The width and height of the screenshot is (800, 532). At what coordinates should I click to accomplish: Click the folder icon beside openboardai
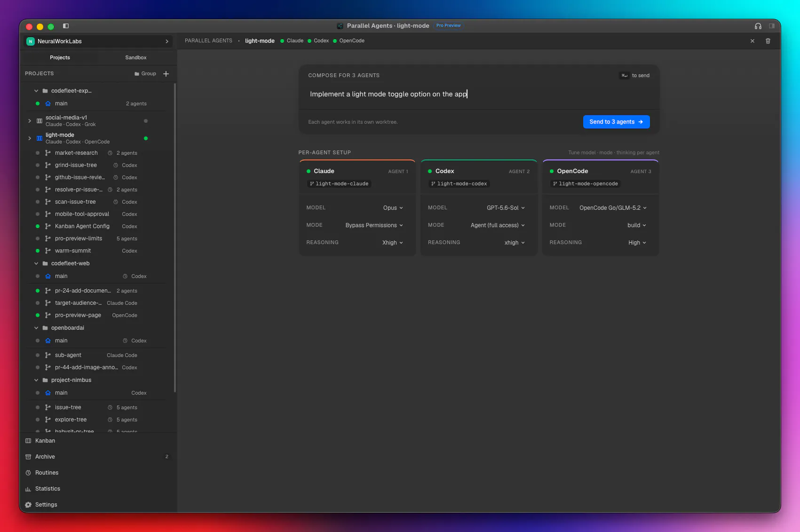[x=45, y=328]
